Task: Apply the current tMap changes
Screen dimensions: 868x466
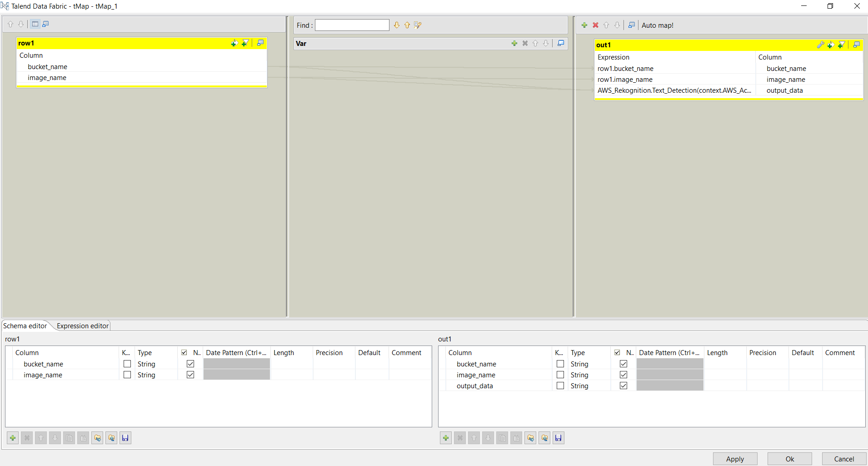Action: tap(734, 459)
